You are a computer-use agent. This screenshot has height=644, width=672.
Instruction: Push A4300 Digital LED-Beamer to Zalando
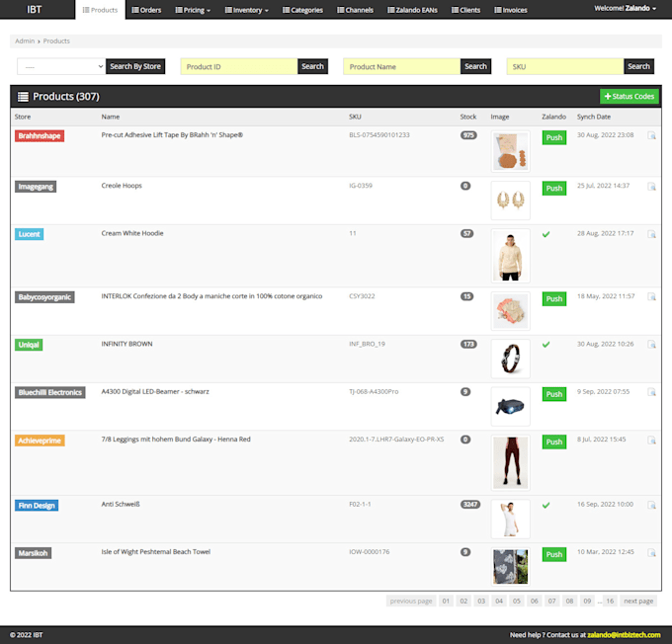pyautogui.click(x=554, y=394)
